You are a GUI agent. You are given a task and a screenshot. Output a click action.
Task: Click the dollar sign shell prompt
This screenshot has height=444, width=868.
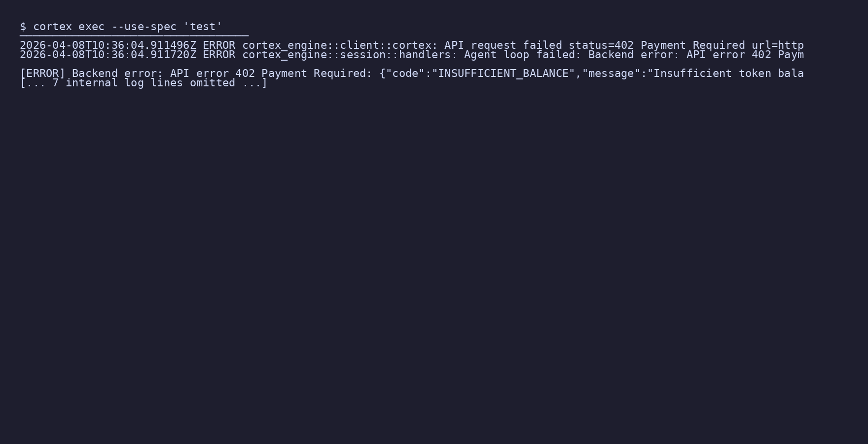click(23, 27)
